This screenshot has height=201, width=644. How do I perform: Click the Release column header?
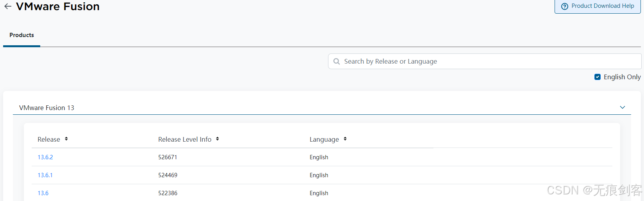[49, 139]
